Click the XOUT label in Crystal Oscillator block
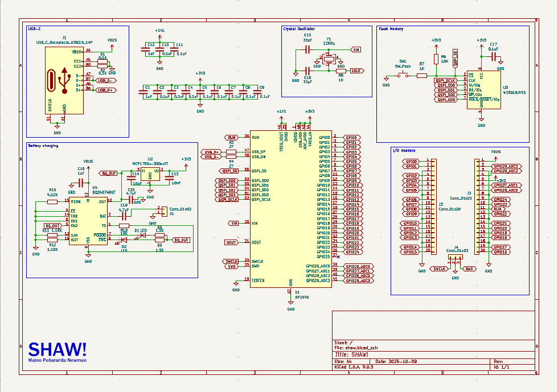Screen dimensions: 558x392 [357, 71]
